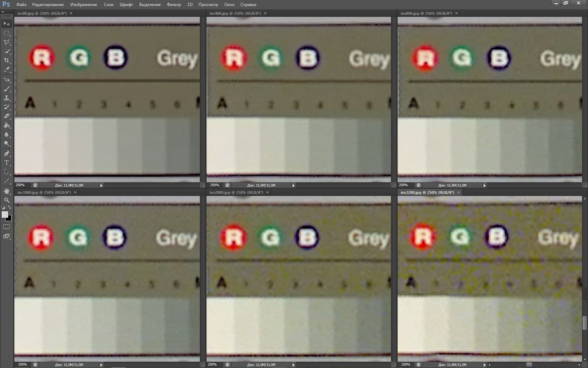The height and width of the screenshot is (368, 588).
Task: Select the Polygonal Lasso tool
Action: pos(7,42)
